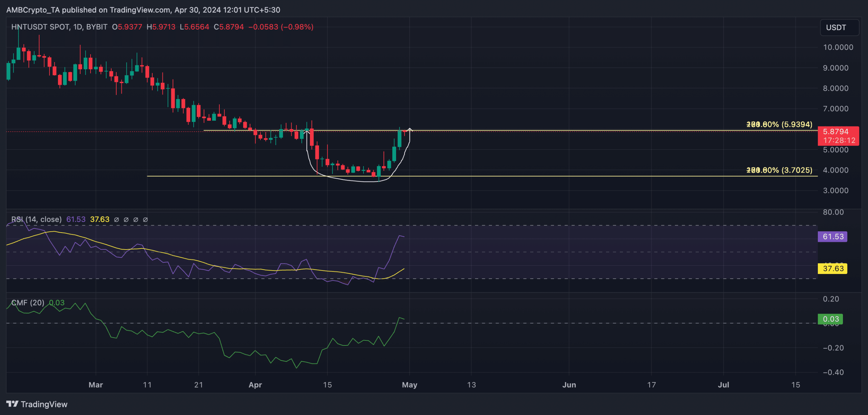
Task: Click the CMF legend value 0.03
Action: coord(57,302)
